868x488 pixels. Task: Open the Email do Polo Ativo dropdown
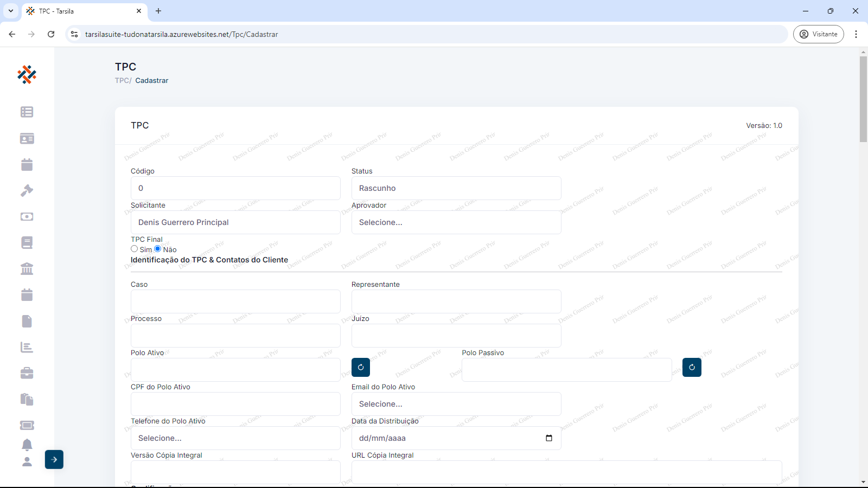pyautogui.click(x=456, y=404)
